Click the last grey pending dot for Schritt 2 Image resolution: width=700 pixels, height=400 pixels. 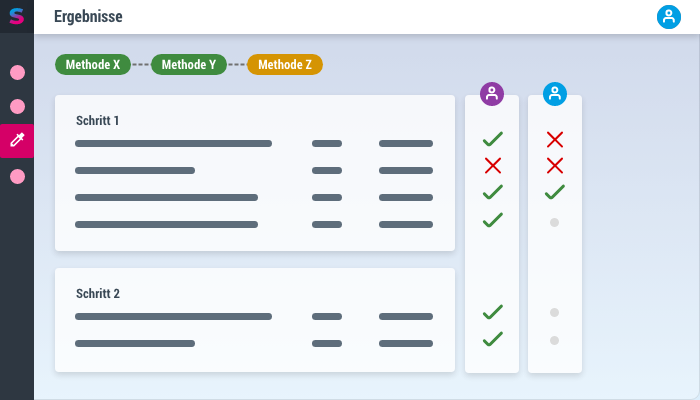(554, 341)
